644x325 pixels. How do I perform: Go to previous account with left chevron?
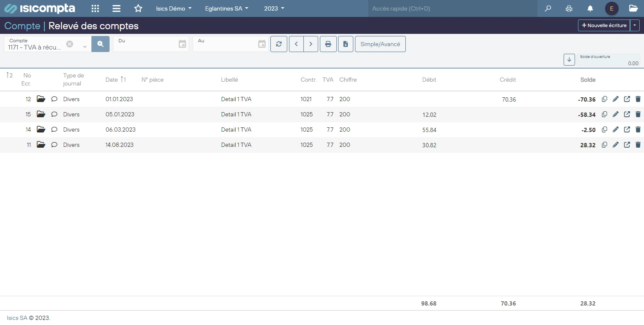296,44
